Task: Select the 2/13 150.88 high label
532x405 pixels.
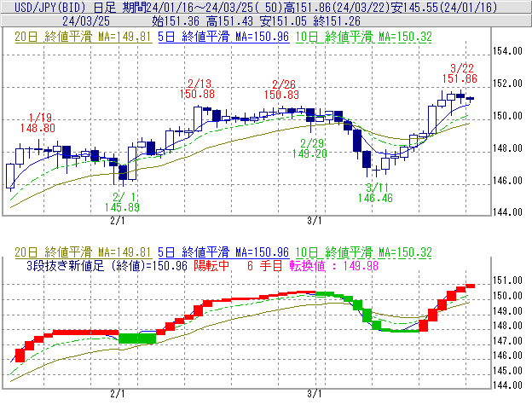Action: [x=198, y=89]
